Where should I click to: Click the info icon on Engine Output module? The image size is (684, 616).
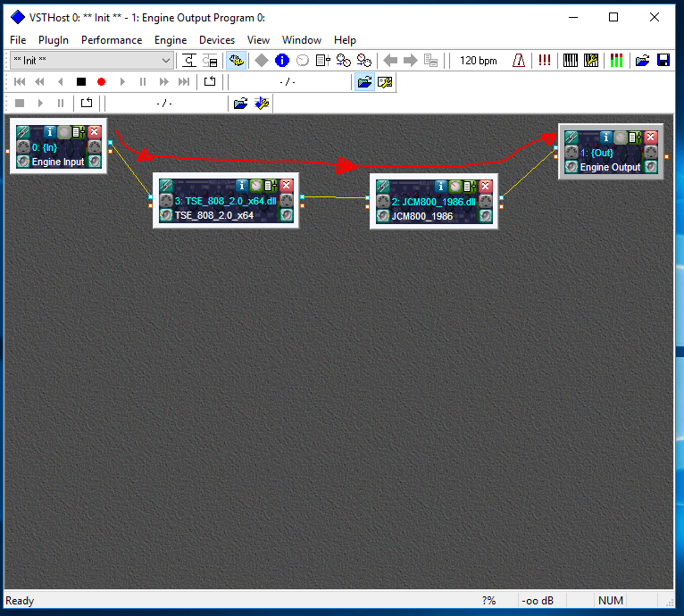tap(605, 137)
